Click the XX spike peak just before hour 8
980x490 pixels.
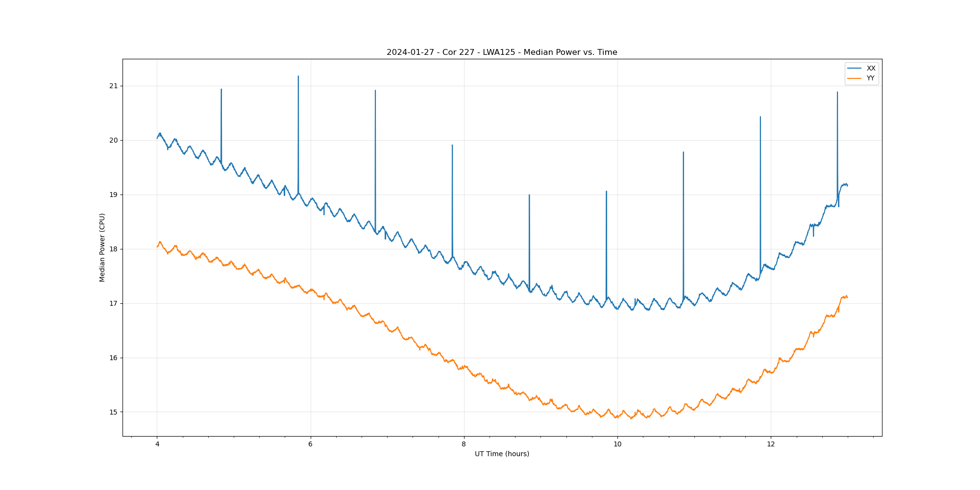click(x=452, y=146)
